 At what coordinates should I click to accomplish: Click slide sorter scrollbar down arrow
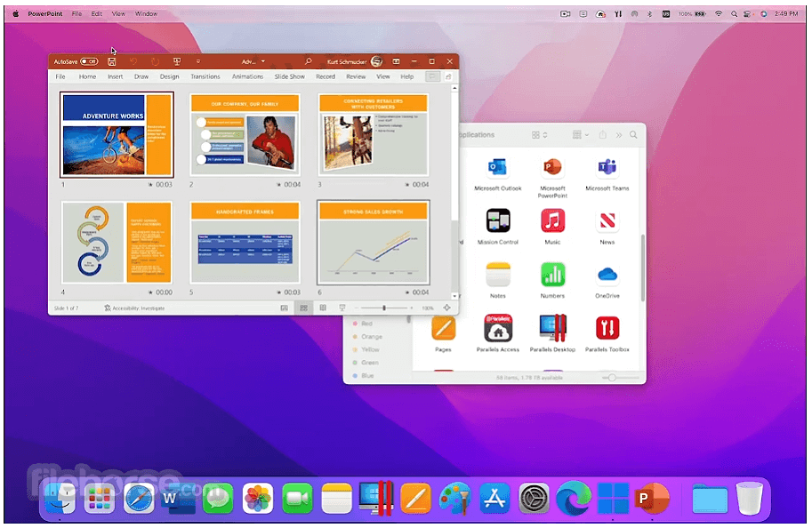coord(454,296)
